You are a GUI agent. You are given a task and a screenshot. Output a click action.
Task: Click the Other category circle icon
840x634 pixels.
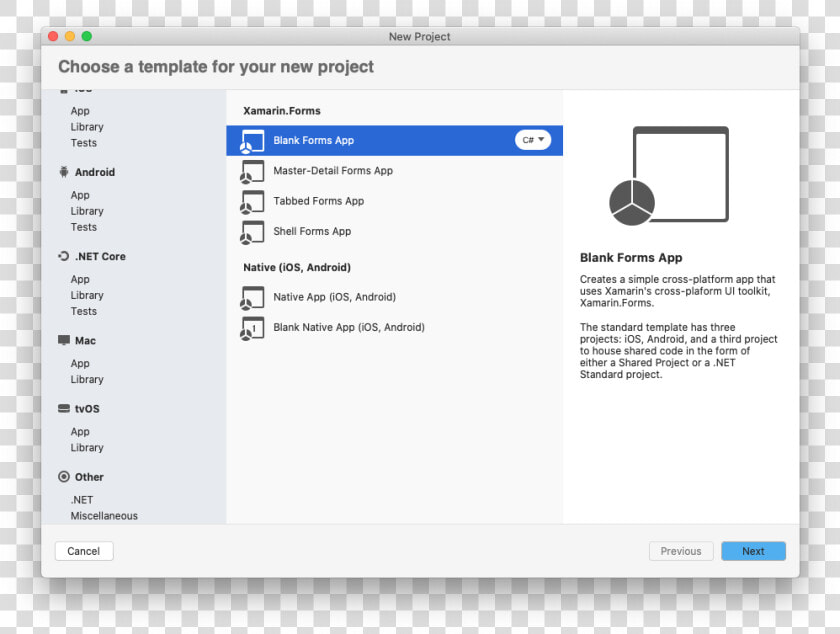[64, 476]
